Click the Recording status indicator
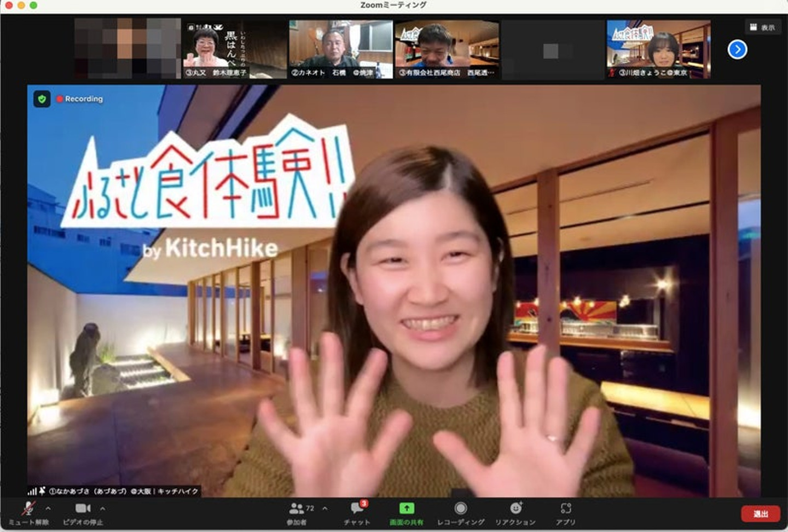Image resolution: width=788 pixels, height=532 pixels. pos(79,99)
